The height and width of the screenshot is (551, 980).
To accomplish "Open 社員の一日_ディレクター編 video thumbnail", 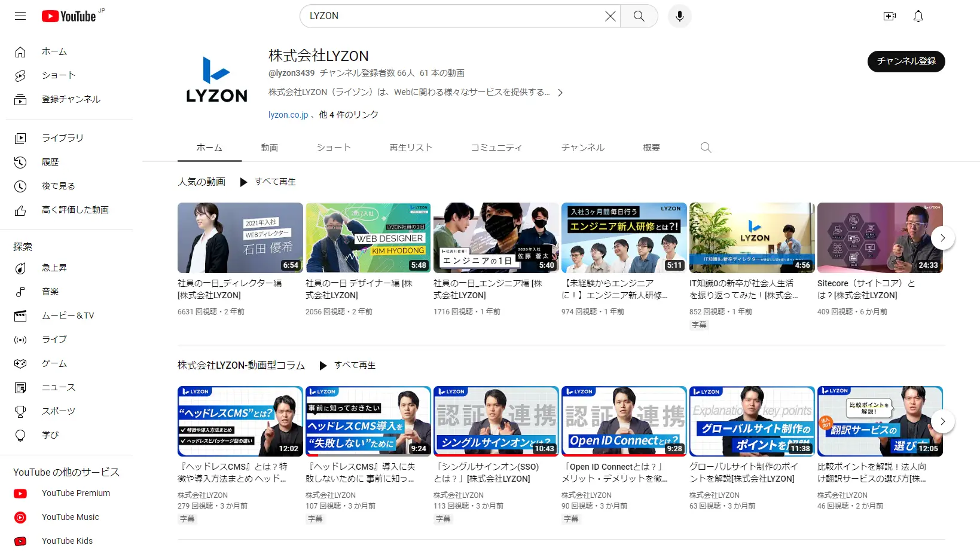I will [x=240, y=238].
